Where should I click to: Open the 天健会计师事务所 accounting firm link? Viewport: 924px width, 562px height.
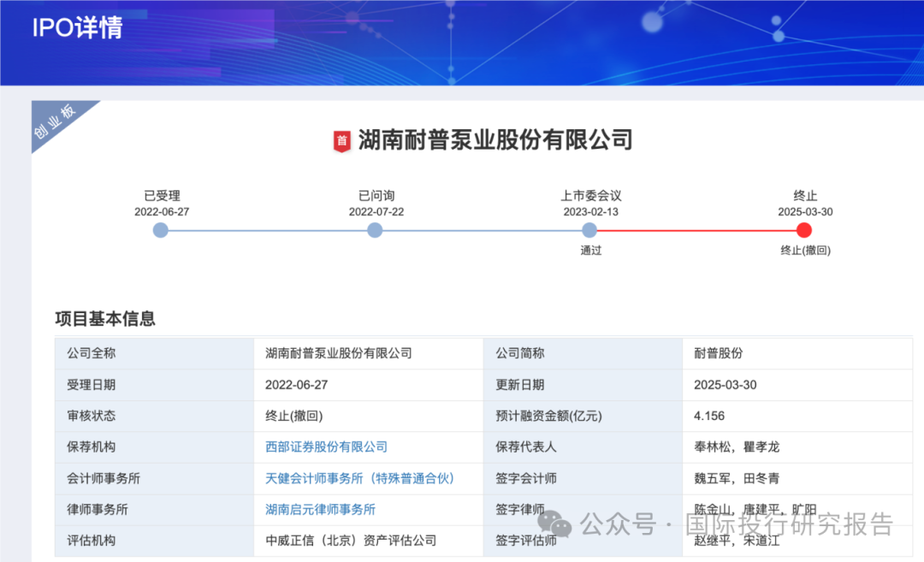362,478
